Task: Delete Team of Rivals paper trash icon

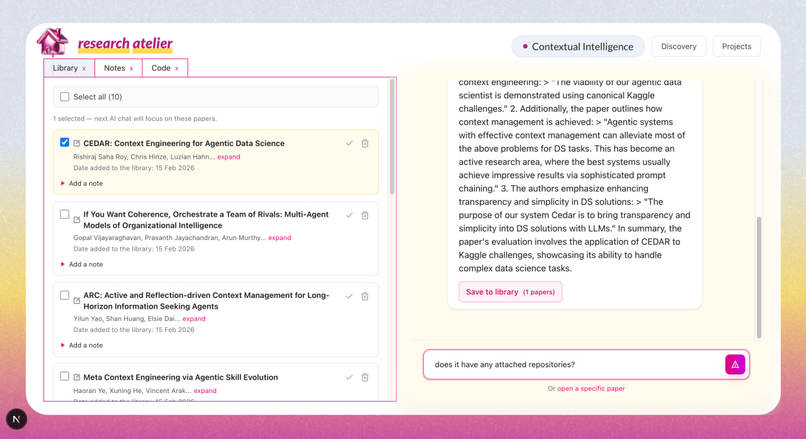Action: 365,215
